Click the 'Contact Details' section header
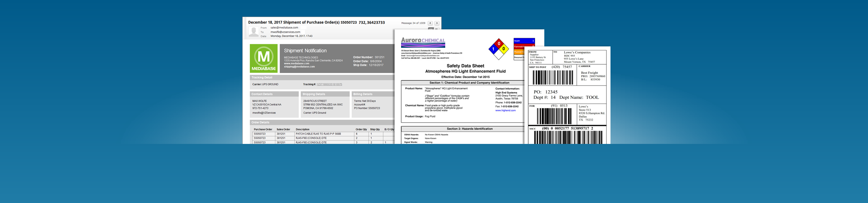The width and height of the screenshot is (868, 203). (x=262, y=94)
